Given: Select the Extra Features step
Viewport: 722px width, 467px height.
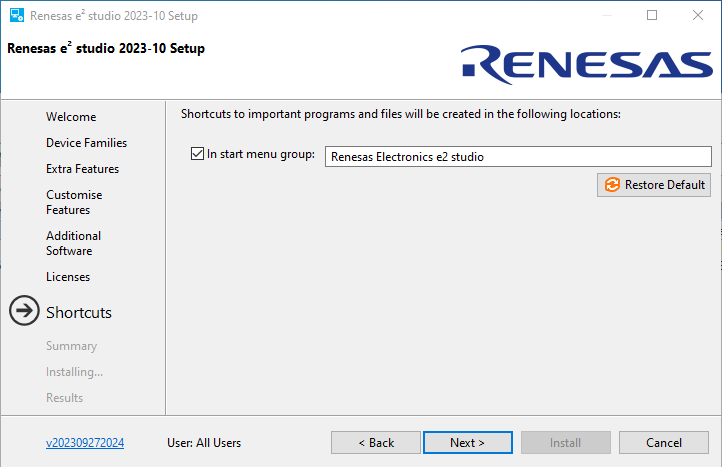Looking at the screenshot, I should pos(82,169).
